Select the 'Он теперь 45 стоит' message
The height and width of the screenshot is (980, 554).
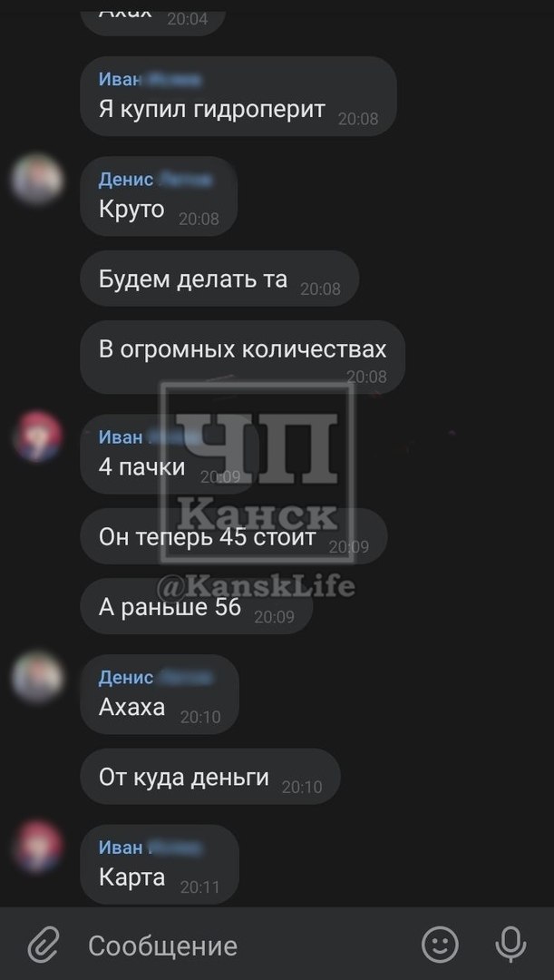coord(234,536)
